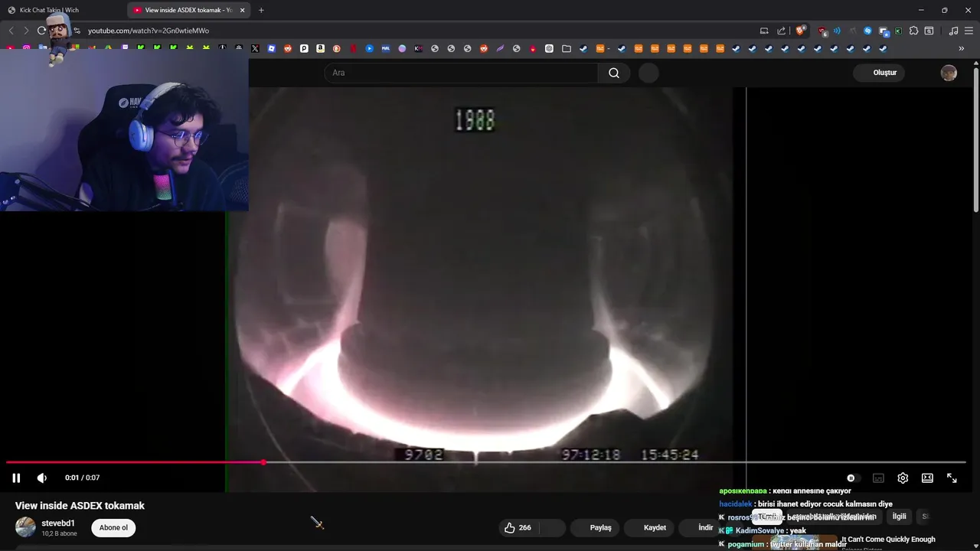
Task: Click the youtube.com address bar URL
Action: pyautogui.click(x=149, y=31)
